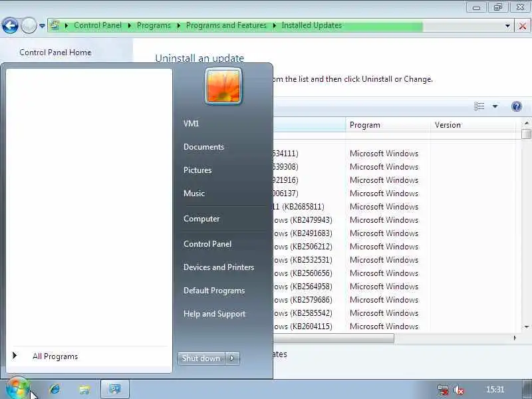Click the user account picture in Start menu
The width and height of the screenshot is (532, 399).
click(223, 86)
